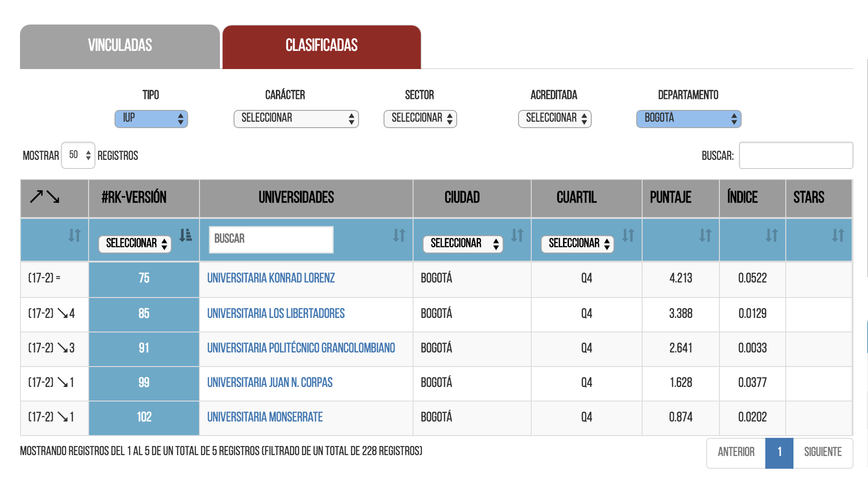Select the puntaje value 3.388
Viewport: 868px width, 486px height.
coord(681,313)
